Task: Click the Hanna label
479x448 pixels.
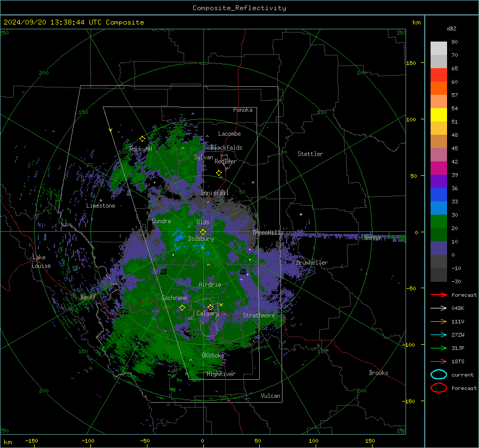Action: pyautogui.click(x=372, y=238)
